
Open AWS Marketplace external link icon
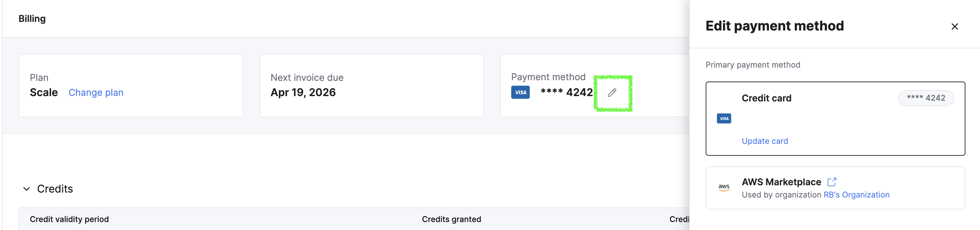pyautogui.click(x=832, y=182)
